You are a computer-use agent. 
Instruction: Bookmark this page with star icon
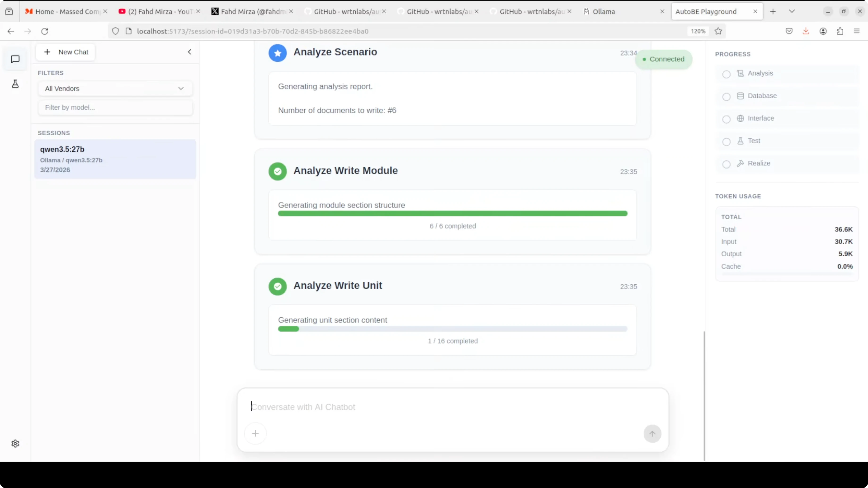[x=718, y=31]
